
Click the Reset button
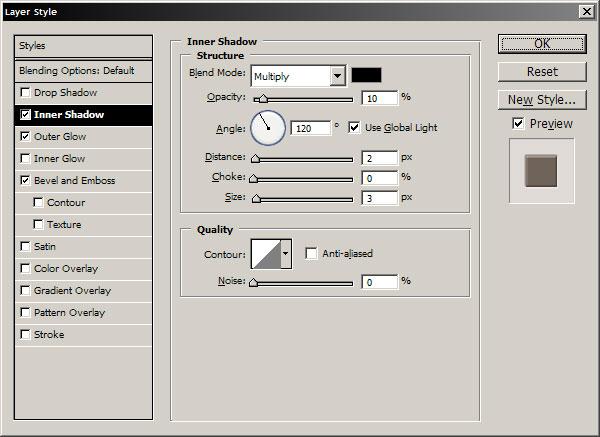[541, 72]
